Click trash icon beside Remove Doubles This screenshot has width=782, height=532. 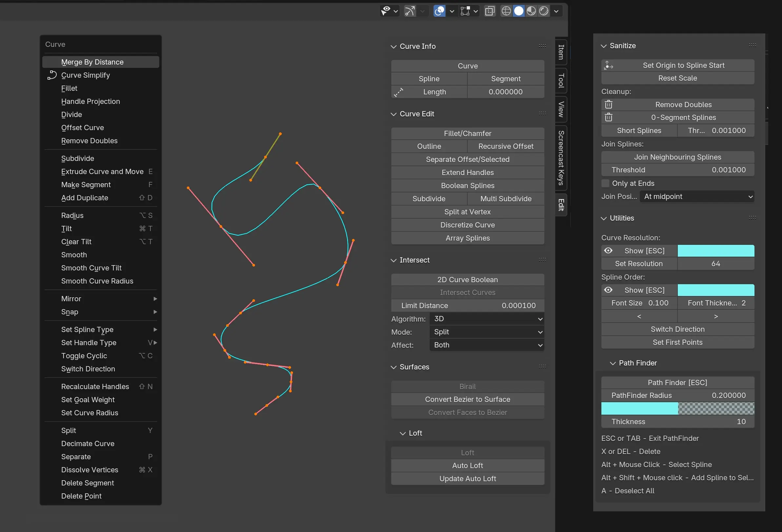coord(608,105)
